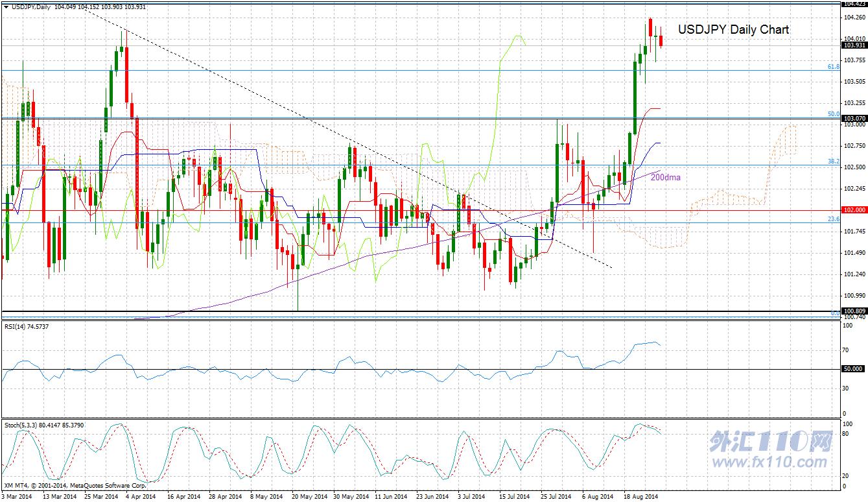Click the 3 Mar 2014 date marker
The image size is (868, 502).
coord(18,497)
